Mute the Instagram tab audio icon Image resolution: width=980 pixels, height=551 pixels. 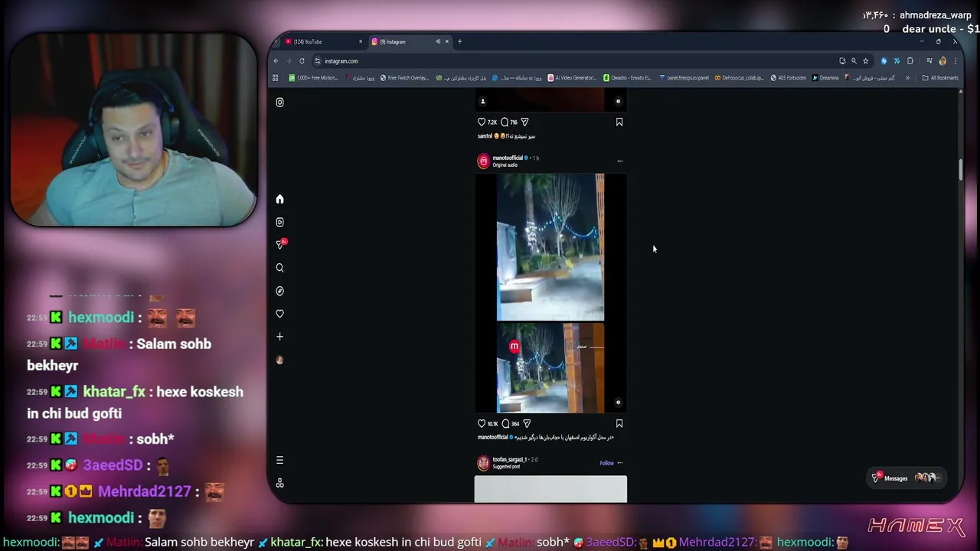[x=438, y=41]
